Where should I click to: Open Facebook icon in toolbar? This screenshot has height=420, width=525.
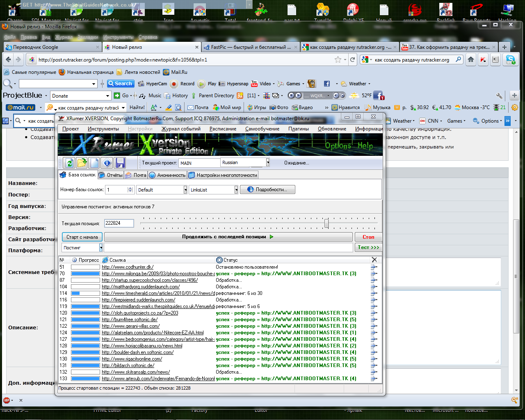coord(327,84)
